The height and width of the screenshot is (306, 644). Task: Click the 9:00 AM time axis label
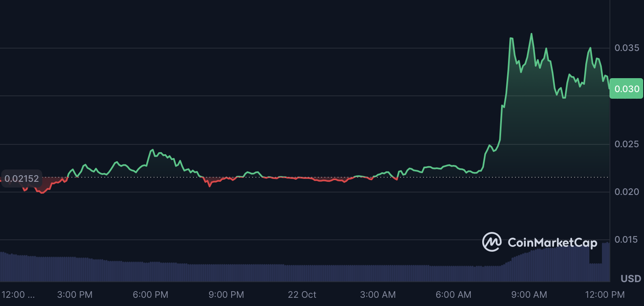(529, 294)
